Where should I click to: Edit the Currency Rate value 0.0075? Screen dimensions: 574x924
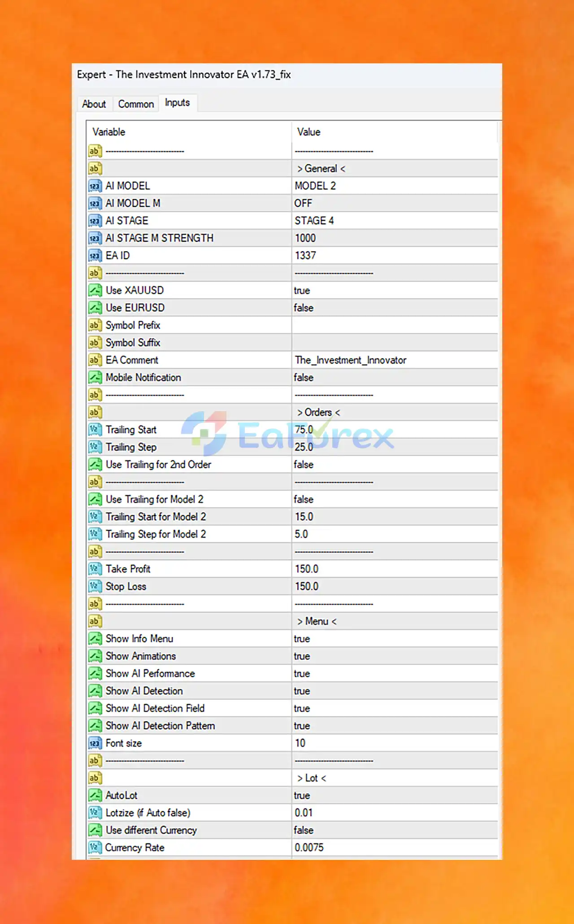coord(395,848)
